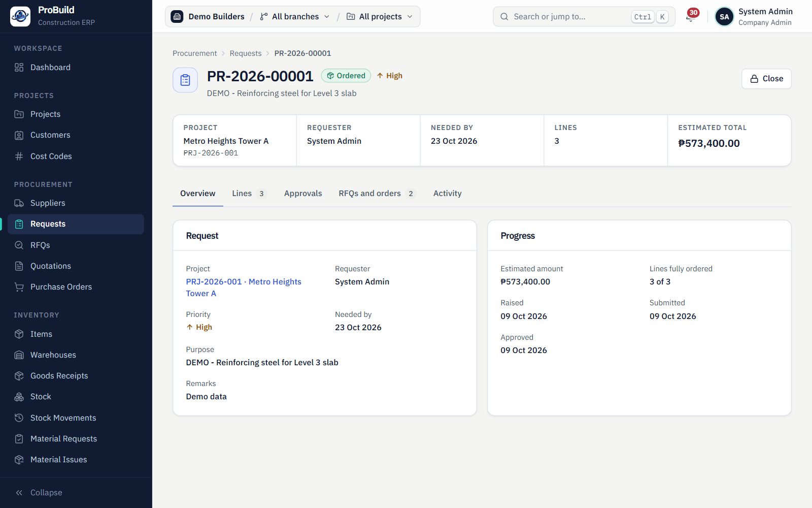Expand the All branches dropdown
Viewport: 812px width, 508px height.
(294, 16)
